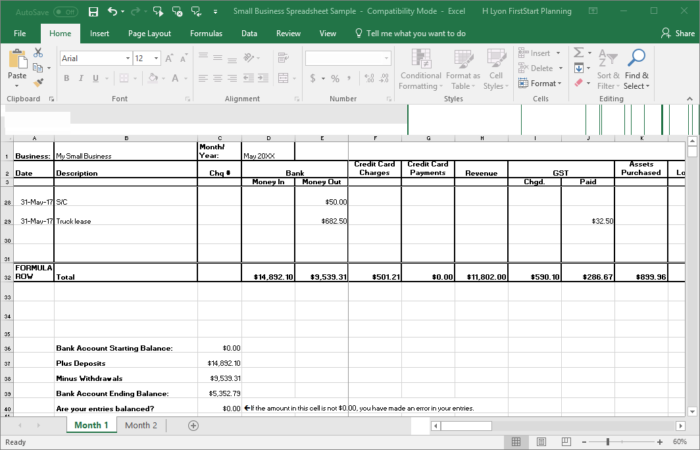This screenshot has height=450, width=700.
Task: Switch to Normal view in status bar
Action: coord(514,441)
